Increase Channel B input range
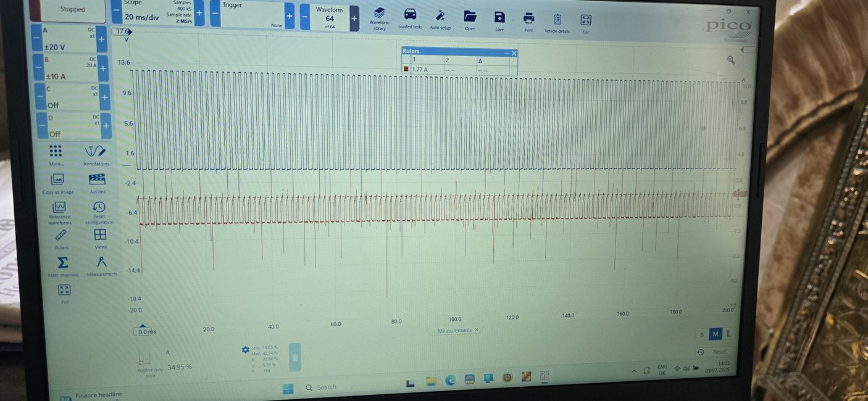This screenshot has width=868, height=401. tap(103, 68)
